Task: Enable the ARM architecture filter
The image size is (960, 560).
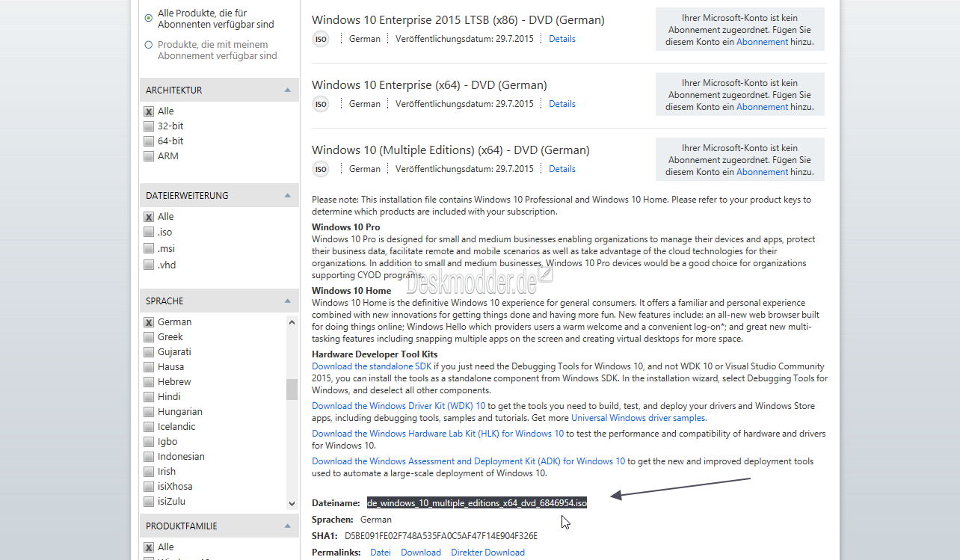Action: (149, 156)
